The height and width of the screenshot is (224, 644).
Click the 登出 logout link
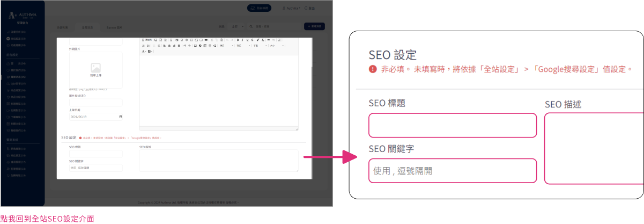310,9
